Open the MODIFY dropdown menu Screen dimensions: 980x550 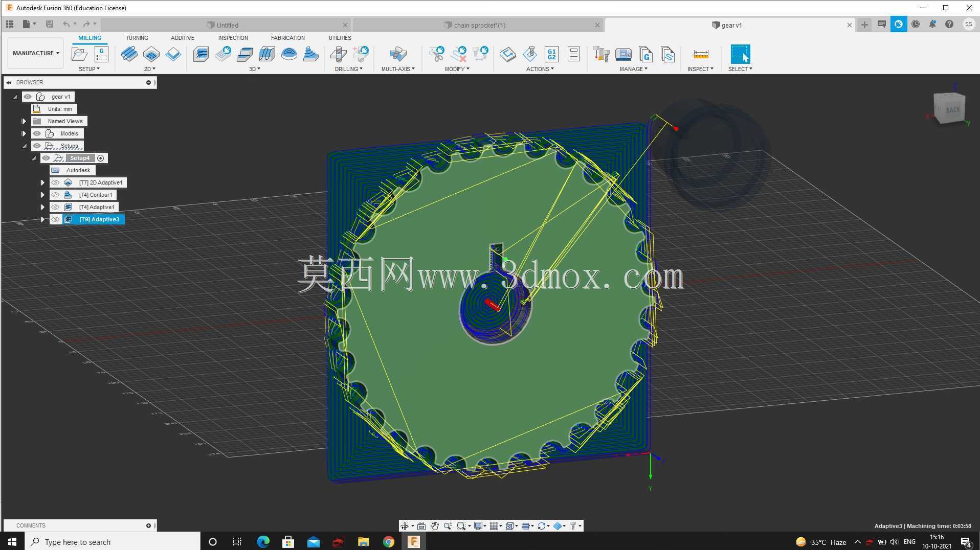click(457, 69)
